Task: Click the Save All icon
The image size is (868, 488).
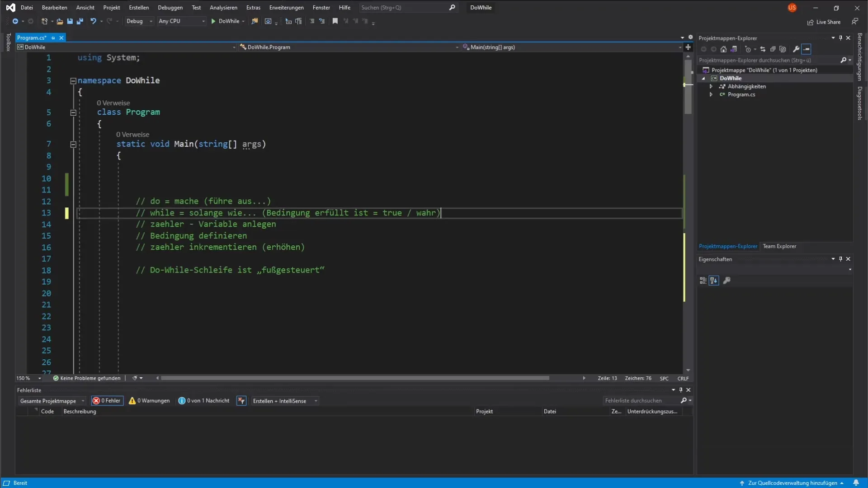Action: (80, 21)
